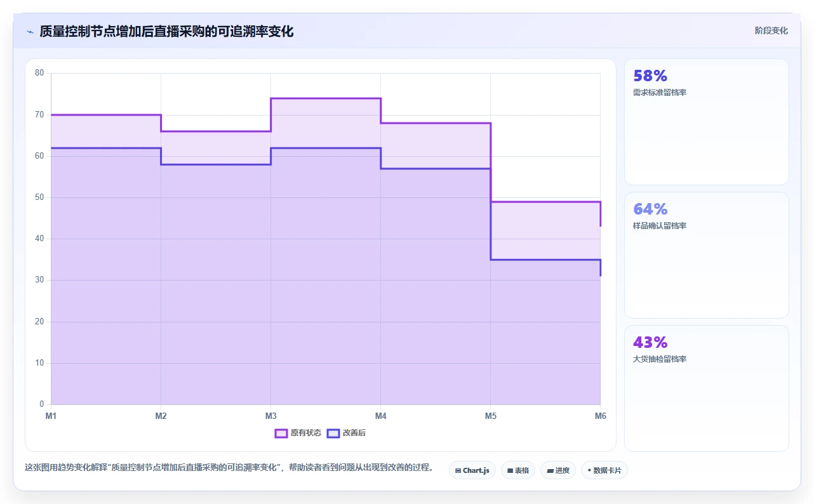The image size is (814, 504).
Task: Select the 表格 tag
Action: point(518,470)
